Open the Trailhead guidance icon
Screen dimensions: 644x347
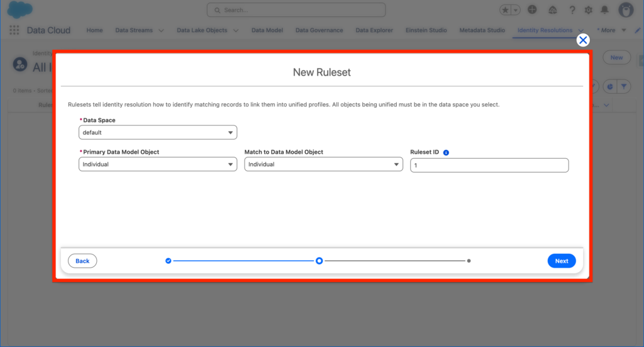(552, 10)
